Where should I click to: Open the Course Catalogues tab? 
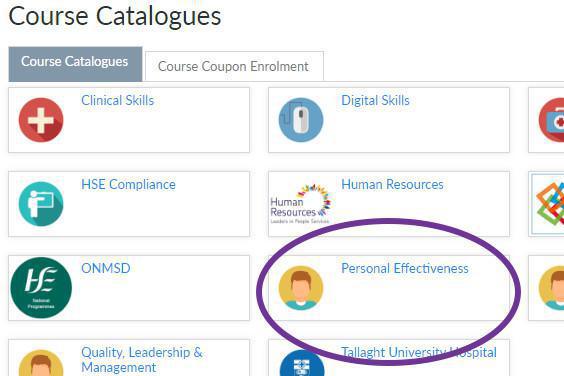click(75, 64)
